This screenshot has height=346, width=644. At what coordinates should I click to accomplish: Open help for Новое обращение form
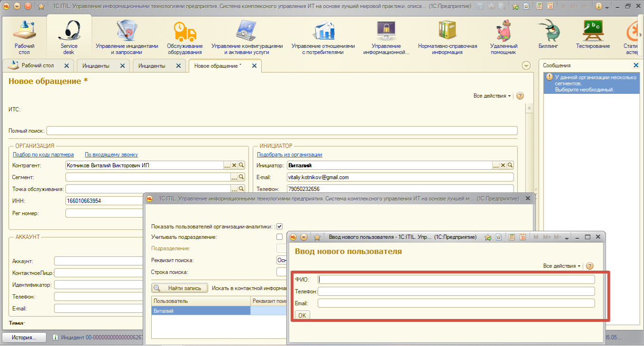coord(520,96)
